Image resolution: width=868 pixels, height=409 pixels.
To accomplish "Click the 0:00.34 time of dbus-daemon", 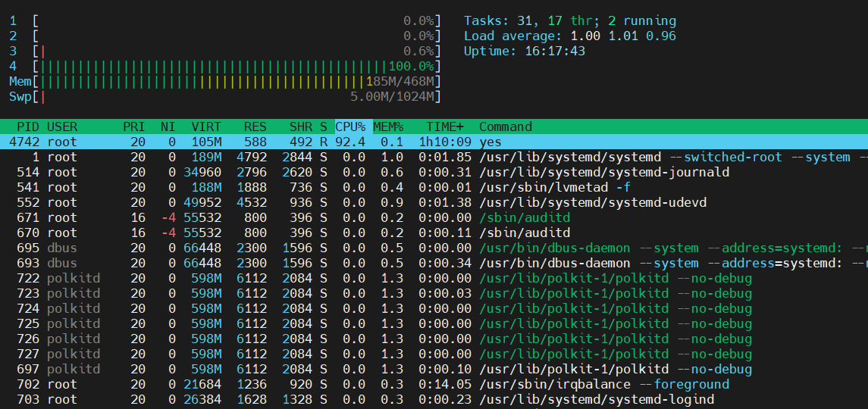I will (x=444, y=263).
